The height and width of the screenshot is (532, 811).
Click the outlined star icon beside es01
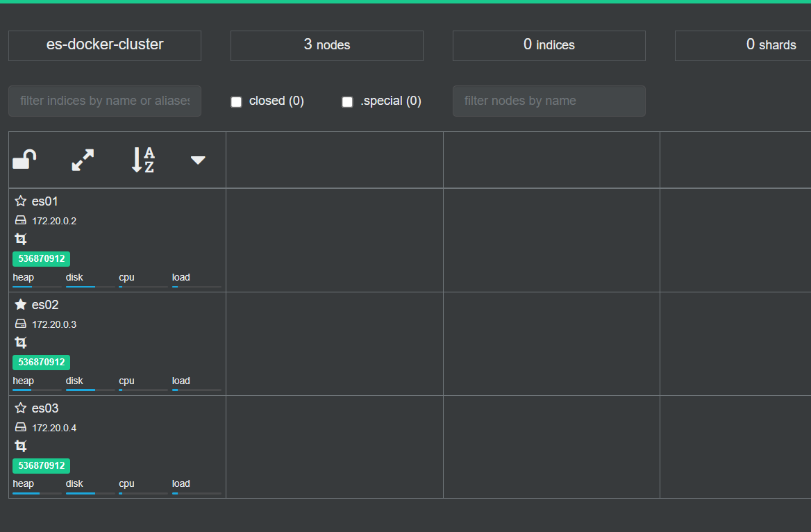click(x=21, y=201)
